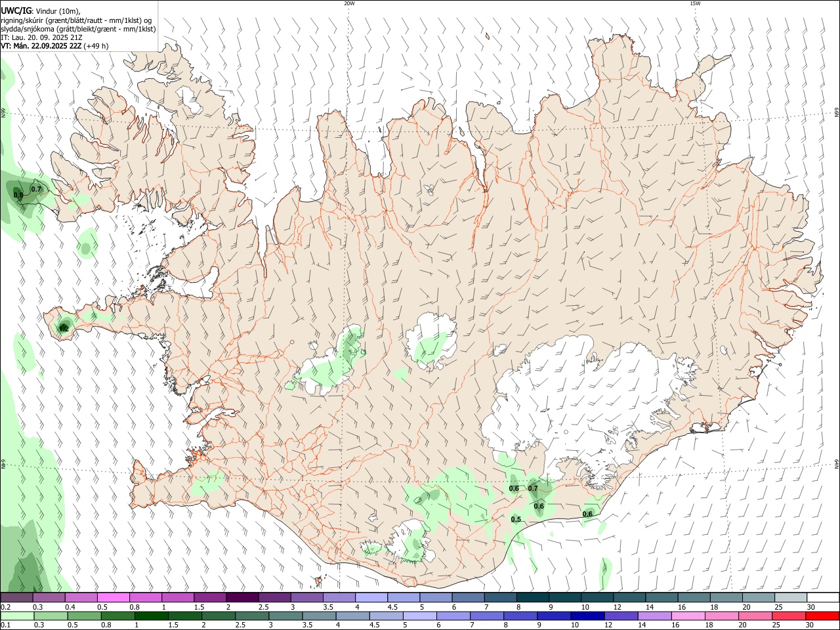The height and width of the screenshot is (630, 840).
Task: Choose the very dark green swatch between 1 and 1.5
Action: [x=152, y=616]
